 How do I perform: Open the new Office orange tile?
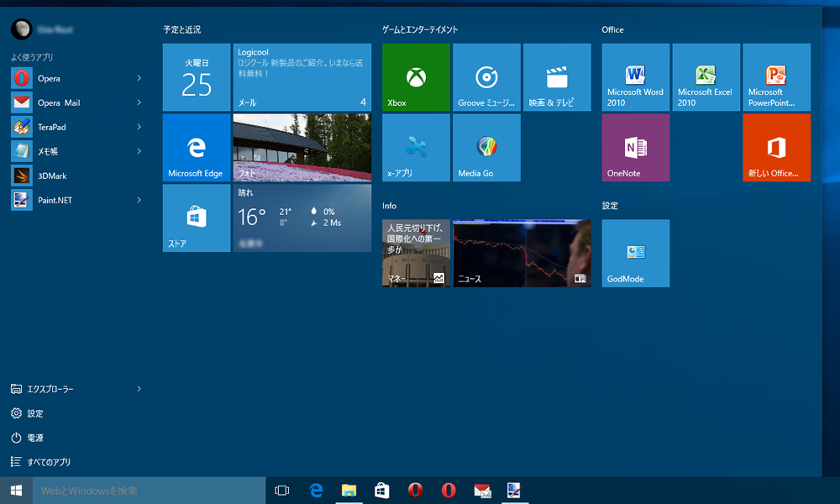click(776, 147)
